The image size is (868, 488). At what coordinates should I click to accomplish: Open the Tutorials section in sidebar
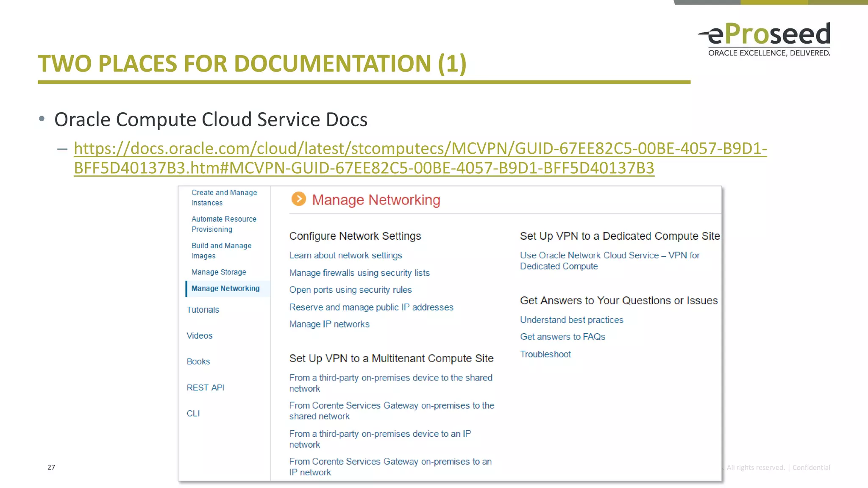203,310
